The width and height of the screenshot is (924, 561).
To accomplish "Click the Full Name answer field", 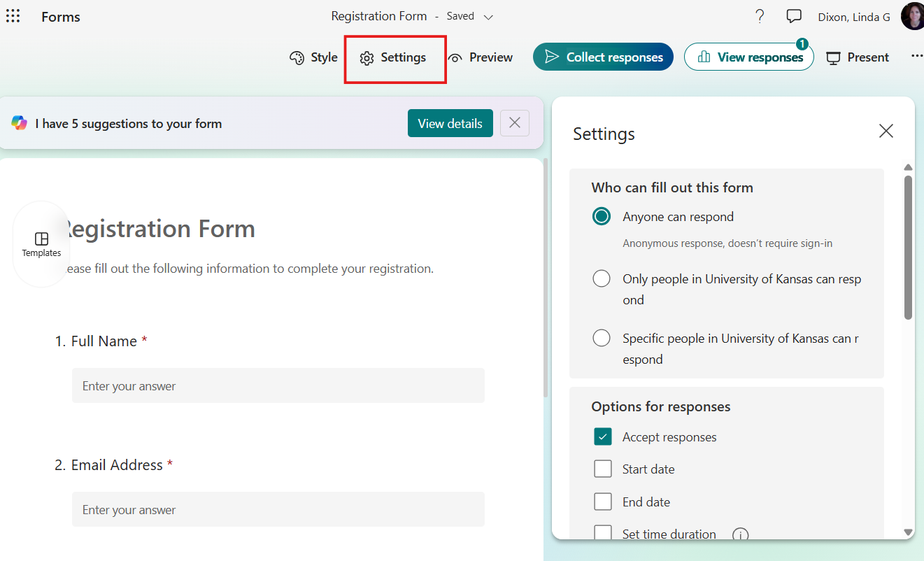I will [x=278, y=385].
